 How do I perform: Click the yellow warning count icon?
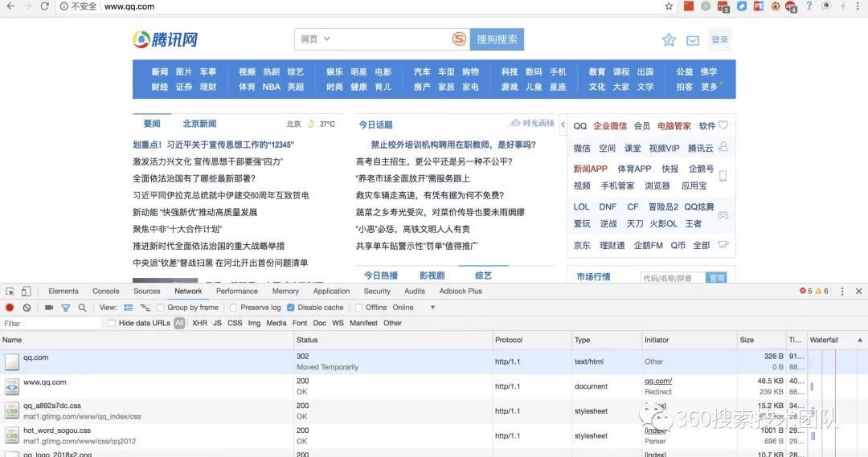point(818,291)
